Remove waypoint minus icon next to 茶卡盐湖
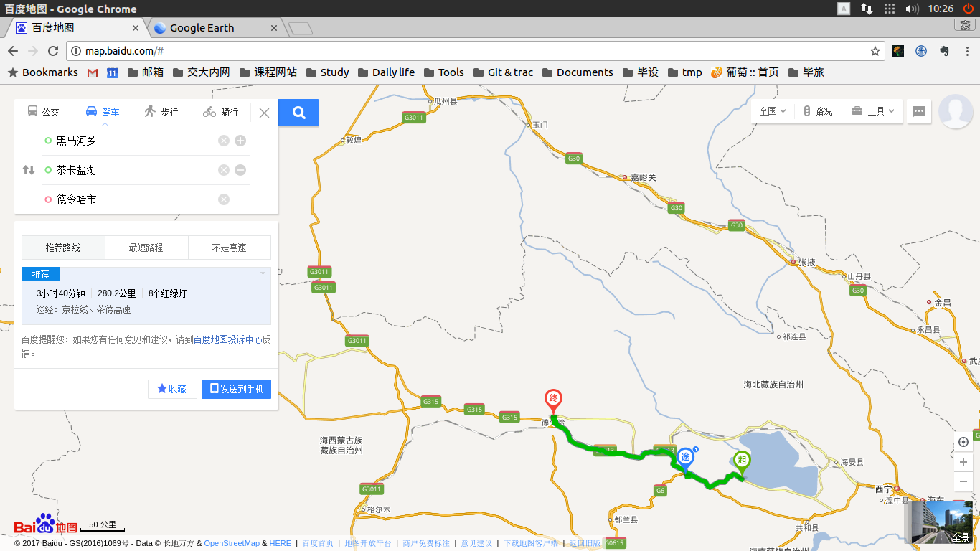The width and height of the screenshot is (980, 551). 240,170
